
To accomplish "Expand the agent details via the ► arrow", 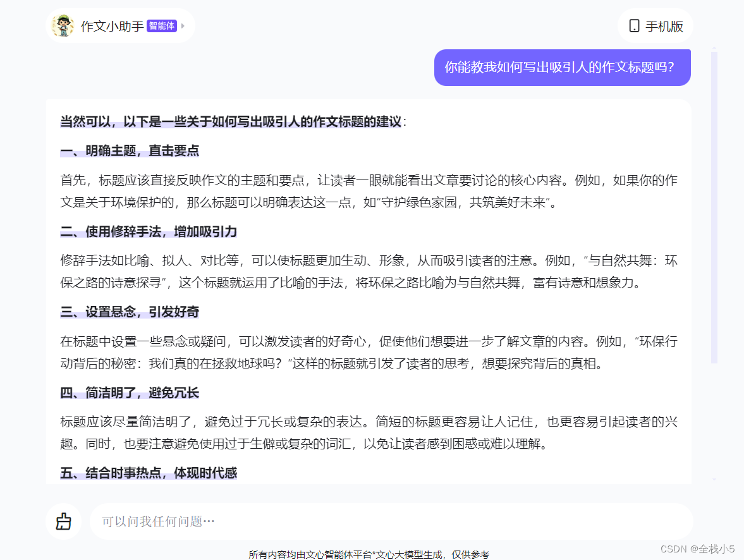I will pos(182,27).
